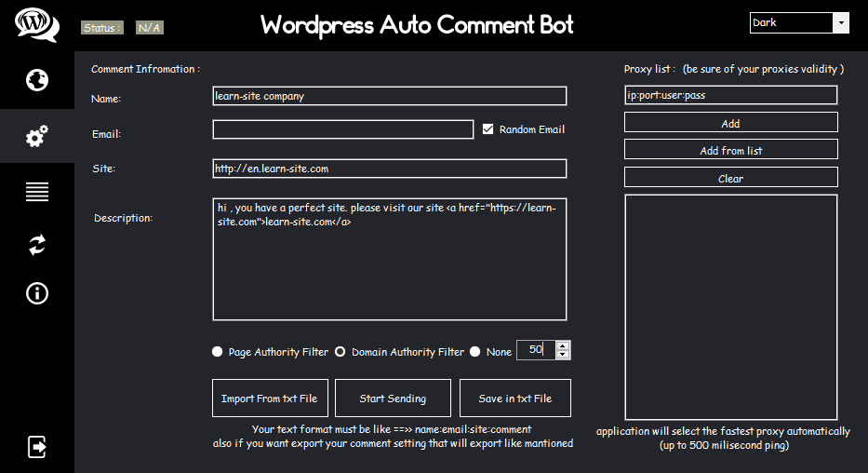This screenshot has width=868, height=473.
Task: Open the info sidebar icon
Action: coord(37,293)
